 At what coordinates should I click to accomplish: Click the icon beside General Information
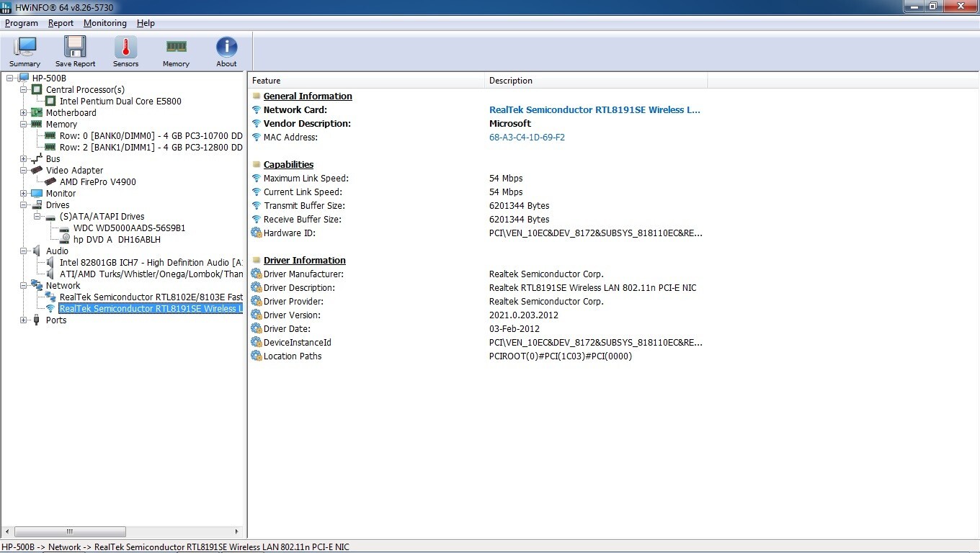[256, 96]
